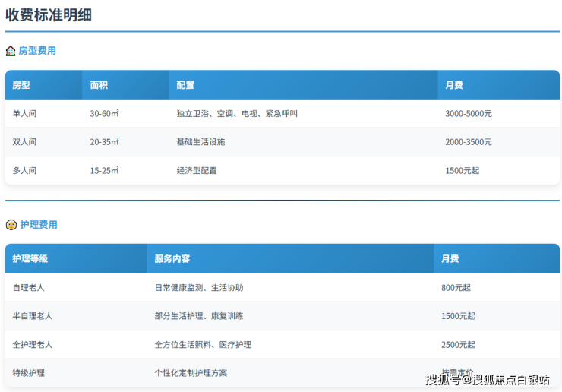The height and width of the screenshot is (392, 562).
Task: Click the house icon beside 房型费用
Action: 11,51
